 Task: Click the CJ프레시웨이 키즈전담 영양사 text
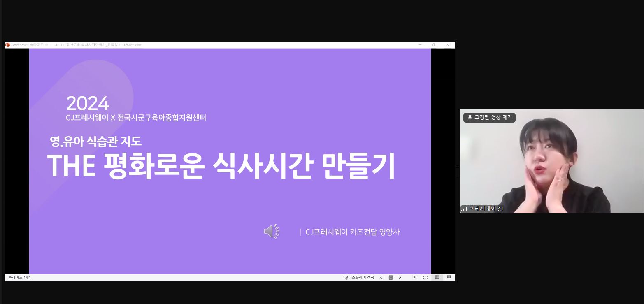click(353, 232)
